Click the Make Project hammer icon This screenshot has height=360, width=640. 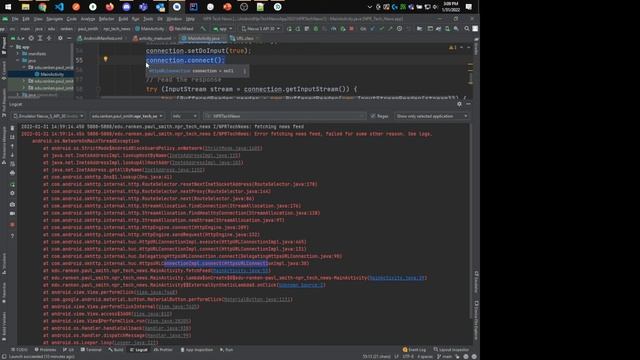click(x=203, y=29)
